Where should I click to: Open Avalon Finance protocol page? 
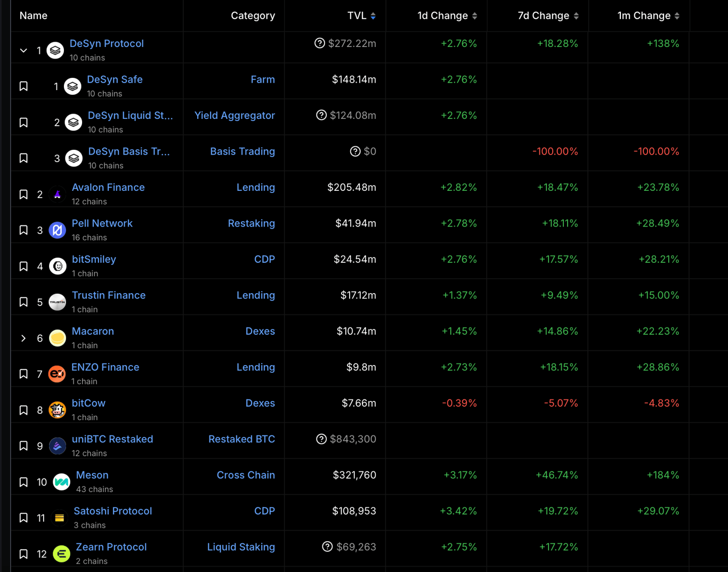[x=108, y=188]
